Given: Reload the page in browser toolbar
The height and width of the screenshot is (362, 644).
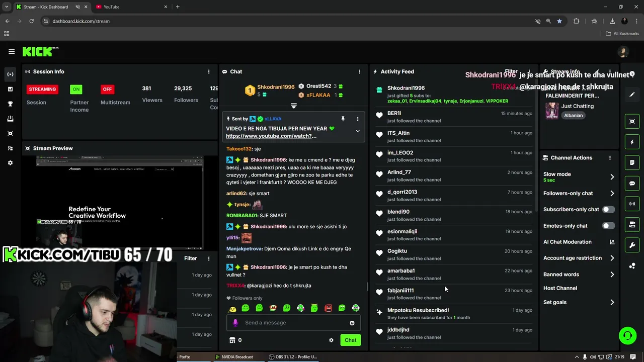Looking at the screenshot, I should 31,21.
